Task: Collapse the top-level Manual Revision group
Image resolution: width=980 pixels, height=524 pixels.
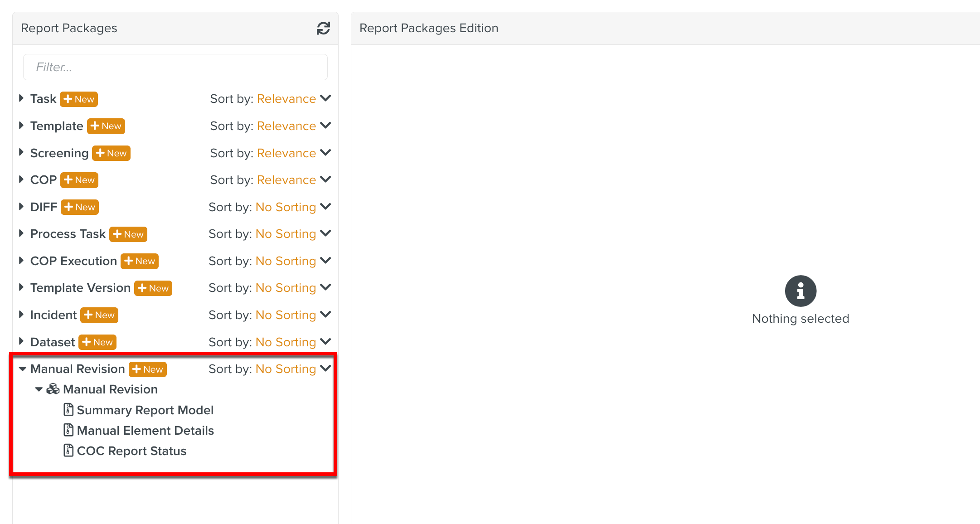Action: [x=22, y=369]
